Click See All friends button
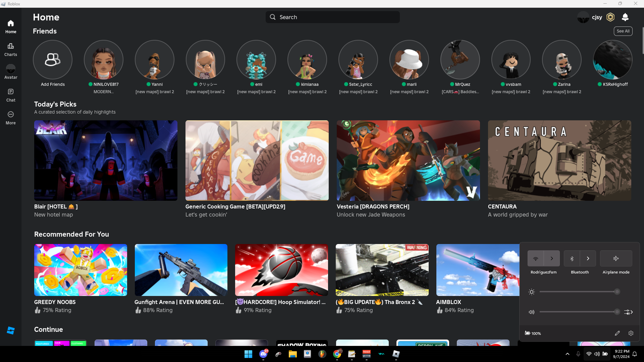The height and width of the screenshot is (362, 644). pyautogui.click(x=623, y=31)
